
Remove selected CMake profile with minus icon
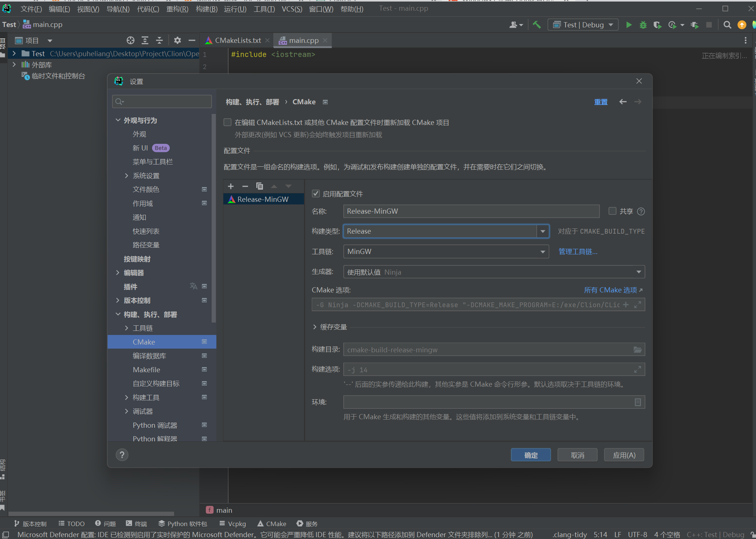[x=245, y=186]
